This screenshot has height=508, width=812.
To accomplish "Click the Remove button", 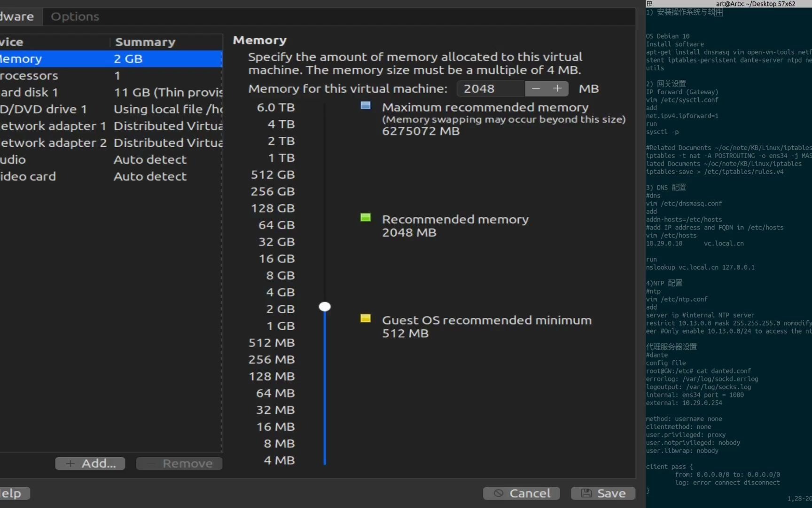I will click(179, 463).
